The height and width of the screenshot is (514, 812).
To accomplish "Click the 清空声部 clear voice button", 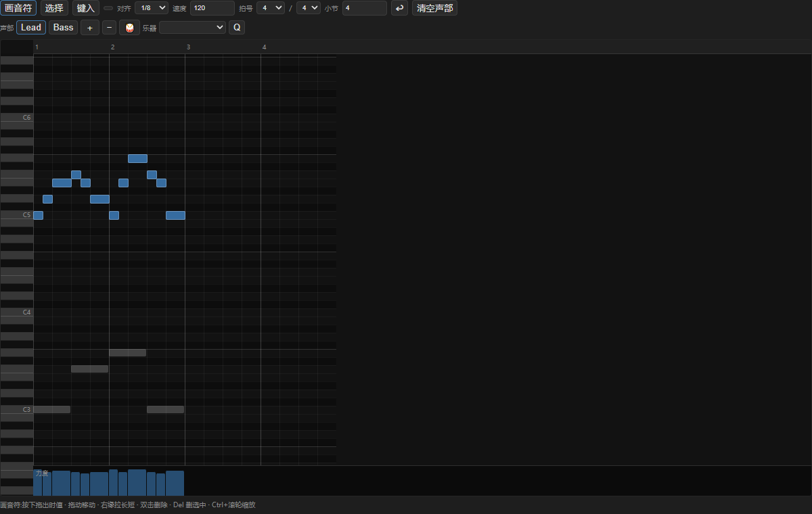I will [x=434, y=8].
